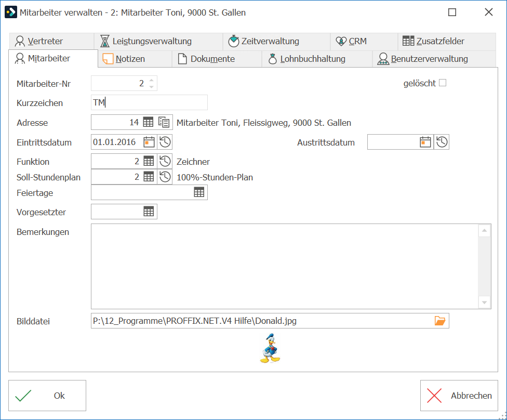Click the Abbrechen button
Viewport: 507px width, 420px height.
coord(459,396)
